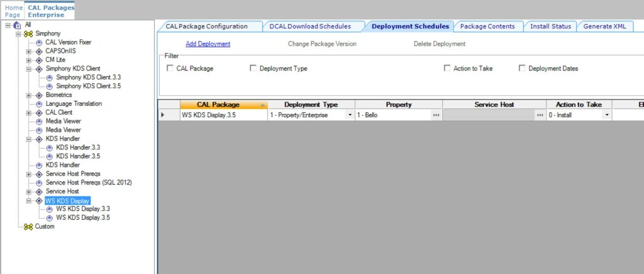Click the WS KDS Display diamond icon
This screenshot has width=644, height=274.
pyautogui.click(x=39, y=201)
